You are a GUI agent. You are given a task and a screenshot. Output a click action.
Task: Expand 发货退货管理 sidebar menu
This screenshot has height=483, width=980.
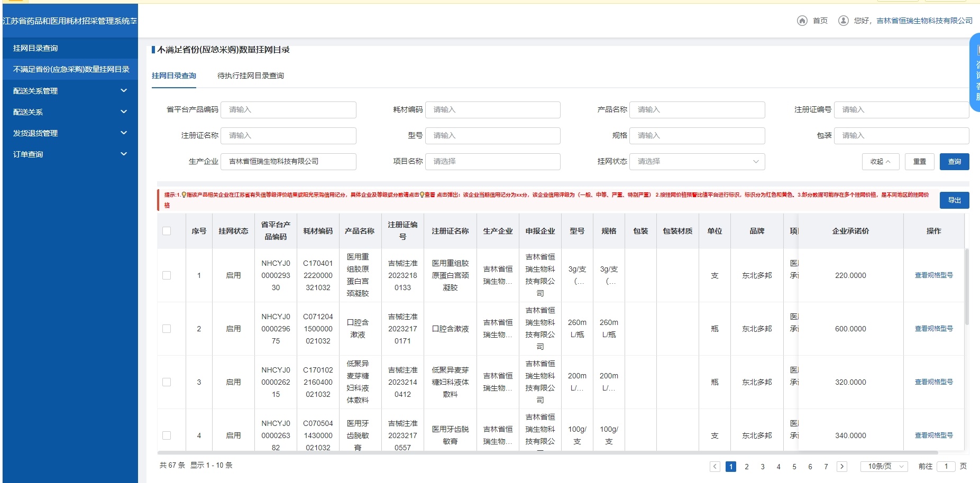tap(70, 133)
